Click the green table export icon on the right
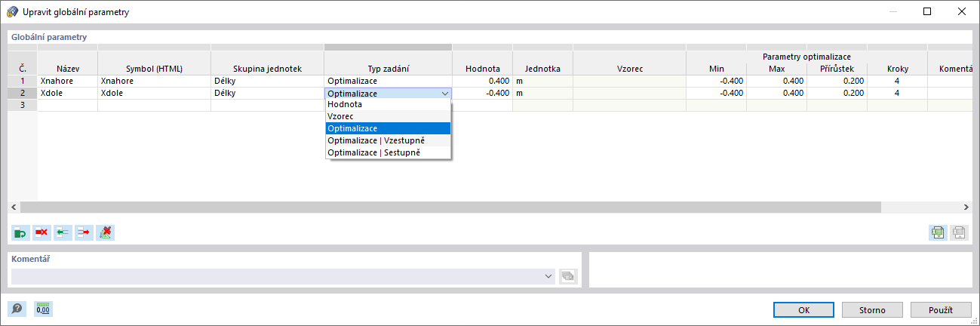The image size is (980, 326). pos(938,232)
